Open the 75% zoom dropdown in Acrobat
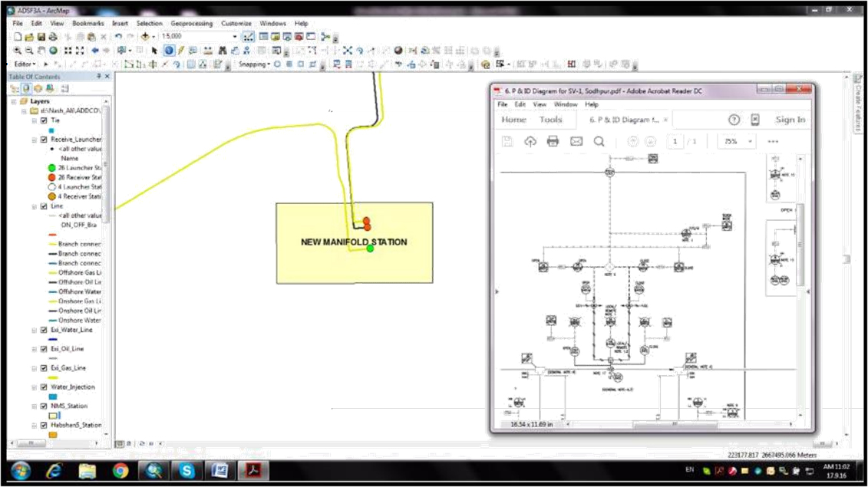The width and height of the screenshot is (868, 487). click(750, 142)
